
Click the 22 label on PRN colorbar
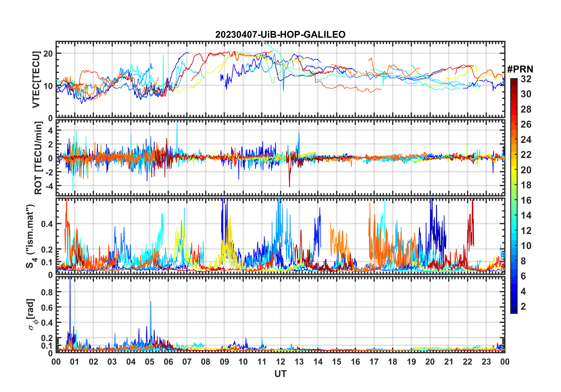(526, 155)
